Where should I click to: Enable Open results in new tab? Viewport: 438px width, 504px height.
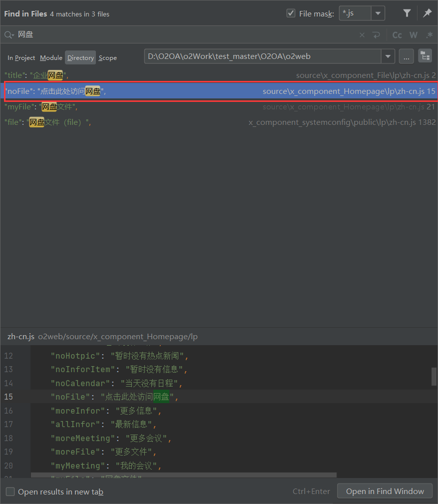click(x=10, y=492)
